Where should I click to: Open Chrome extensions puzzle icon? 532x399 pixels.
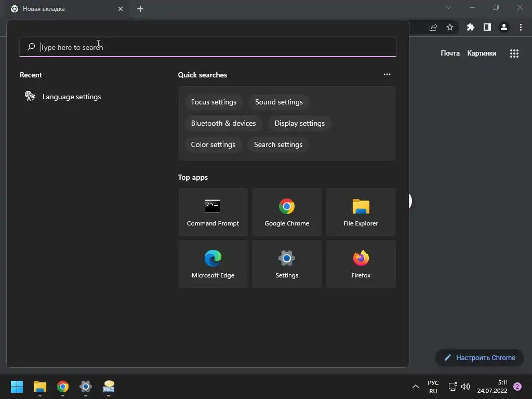click(x=471, y=27)
